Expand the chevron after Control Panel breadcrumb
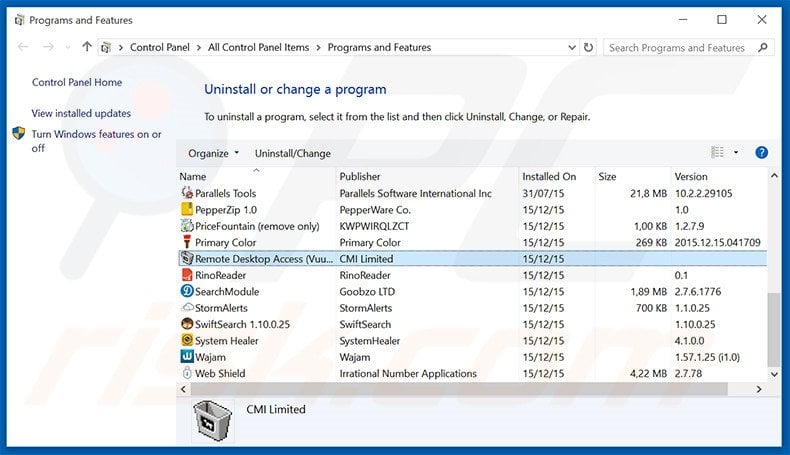The image size is (790, 455). pyautogui.click(x=199, y=47)
